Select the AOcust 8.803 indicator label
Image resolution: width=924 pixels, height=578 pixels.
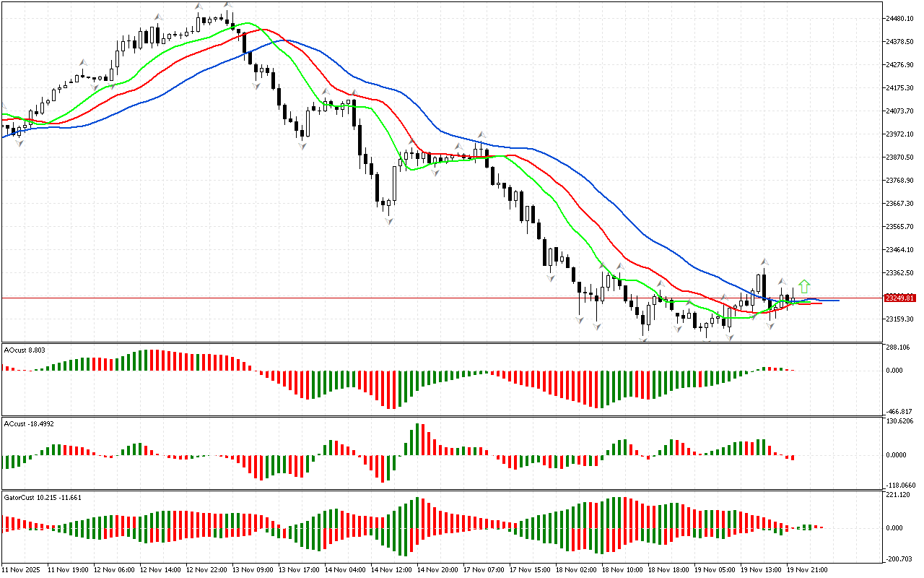click(25, 350)
